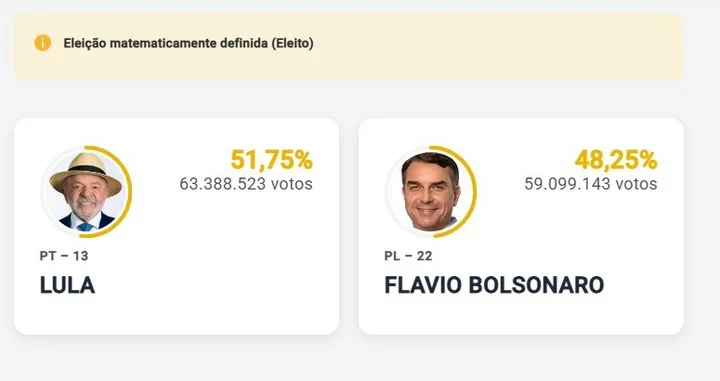Click the LULA candidate name
720x381 pixels.
(68, 285)
